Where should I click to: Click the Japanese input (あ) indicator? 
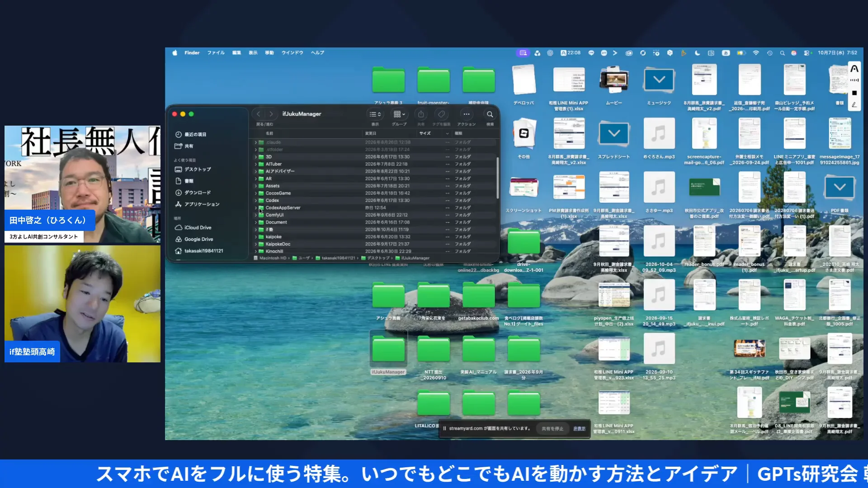[726, 53]
